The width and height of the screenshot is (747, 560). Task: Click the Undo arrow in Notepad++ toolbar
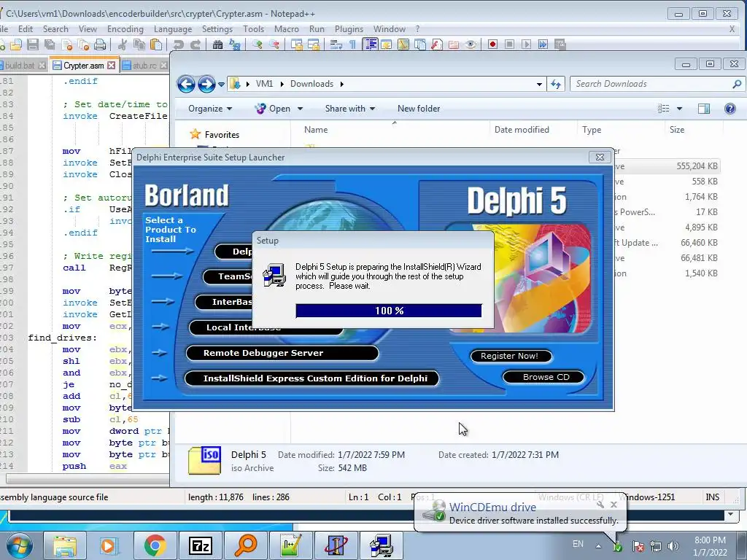(178, 44)
